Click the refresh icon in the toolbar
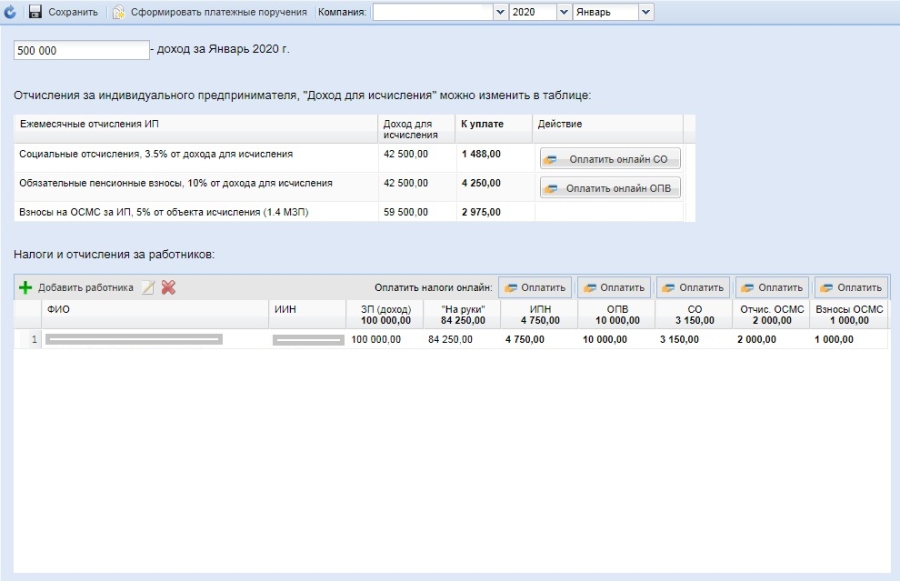 11,12
